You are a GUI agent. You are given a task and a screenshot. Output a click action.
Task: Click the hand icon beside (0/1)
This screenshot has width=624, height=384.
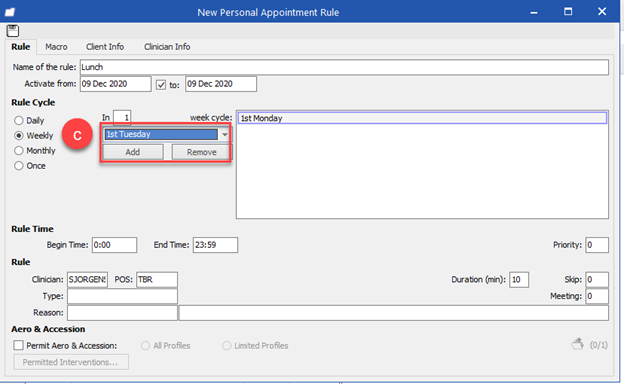[578, 344]
